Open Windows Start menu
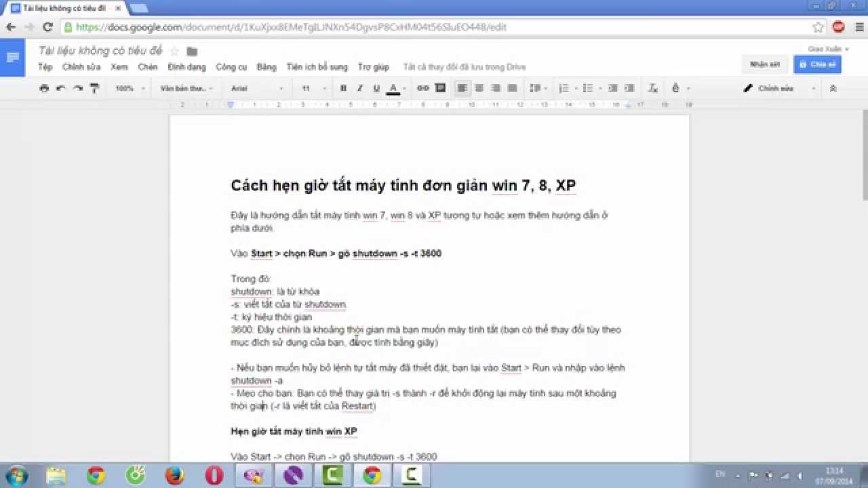Viewport: 868px width, 488px height. [x=16, y=474]
